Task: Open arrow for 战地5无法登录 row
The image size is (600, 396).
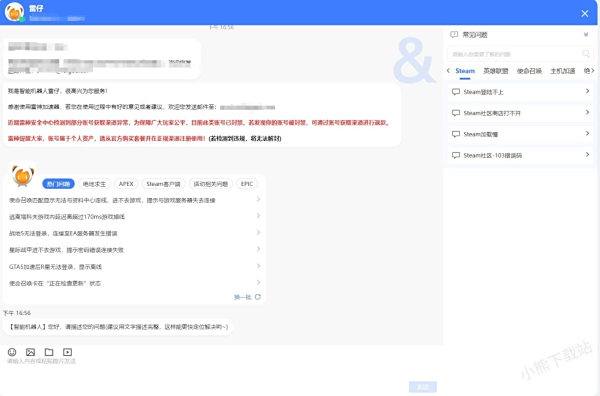Action: [x=259, y=232]
